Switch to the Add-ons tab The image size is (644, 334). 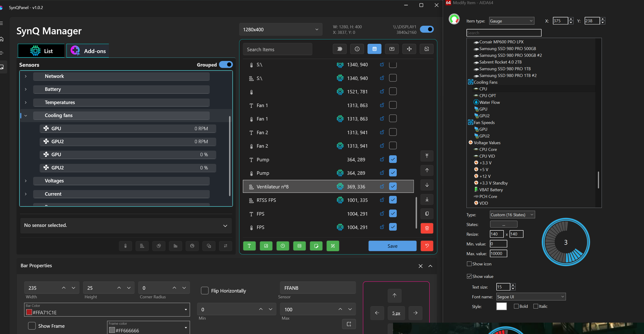coord(88,51)
